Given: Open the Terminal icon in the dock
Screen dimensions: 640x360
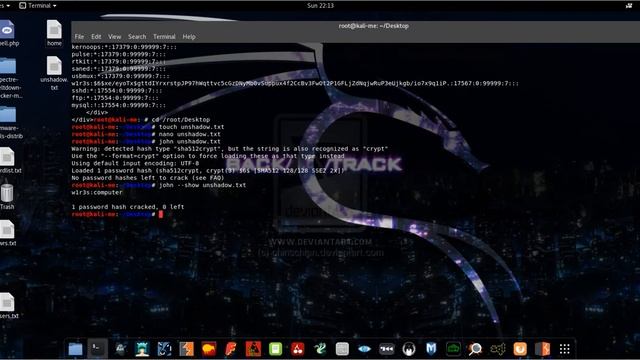Looking at the screenshot, I should point(98,349).
